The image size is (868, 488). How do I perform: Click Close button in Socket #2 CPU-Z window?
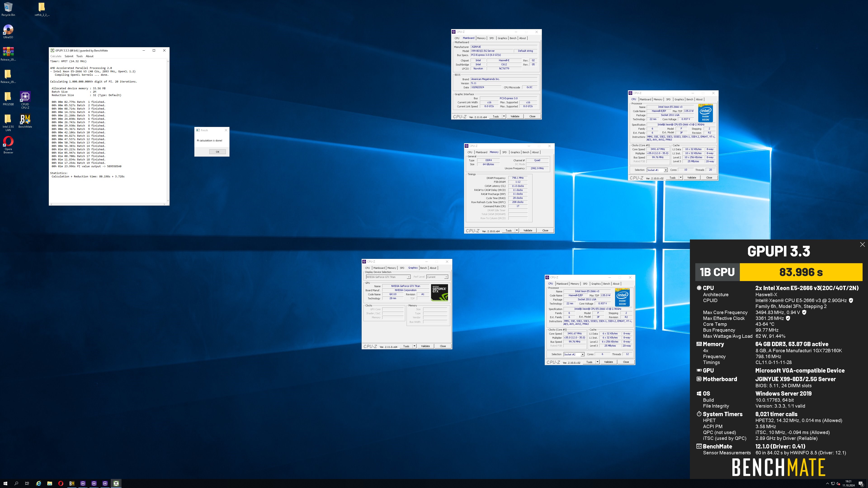(x=626, y=362)
